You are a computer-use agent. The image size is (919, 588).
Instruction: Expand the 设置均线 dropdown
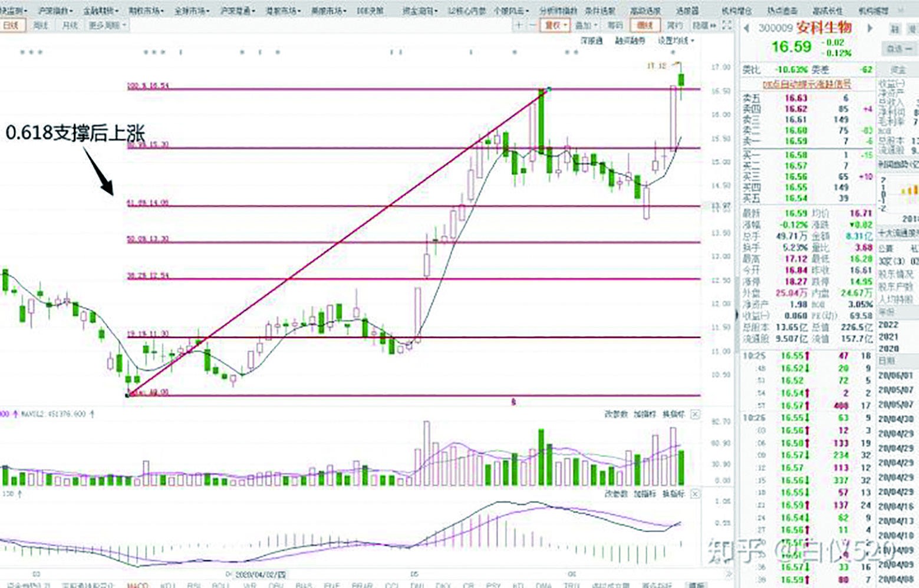(676, 41)
